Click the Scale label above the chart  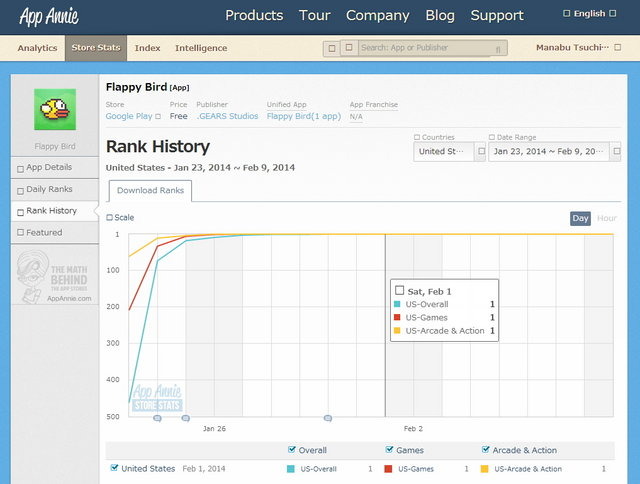point(124,218)
